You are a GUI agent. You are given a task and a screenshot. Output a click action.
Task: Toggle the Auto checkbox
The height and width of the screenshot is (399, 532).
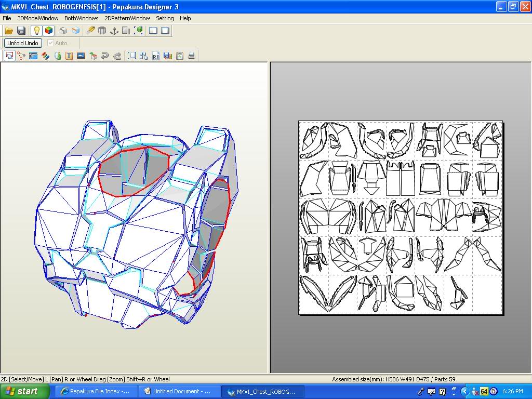50,43
